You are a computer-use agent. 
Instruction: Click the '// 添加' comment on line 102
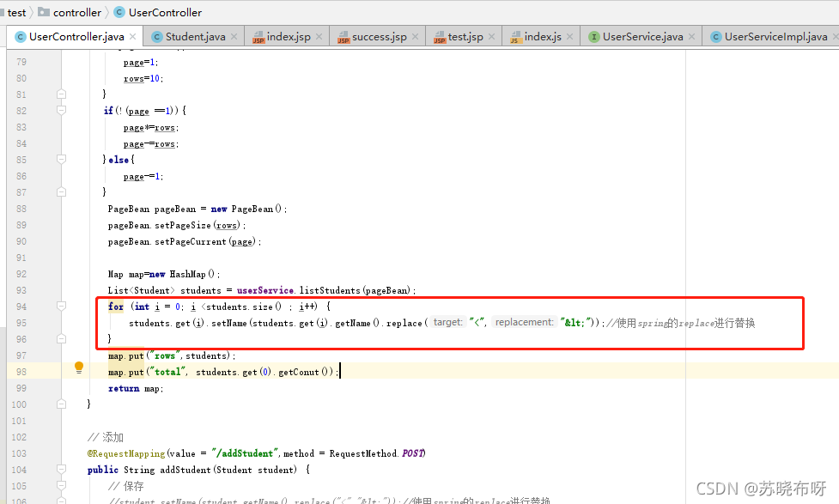[x=106, y=437]
